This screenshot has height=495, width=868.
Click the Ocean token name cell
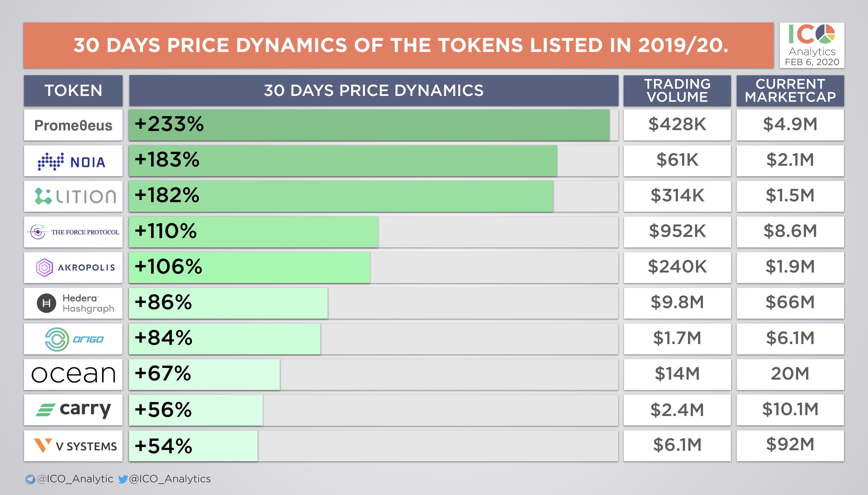click(x=73, y=374)
